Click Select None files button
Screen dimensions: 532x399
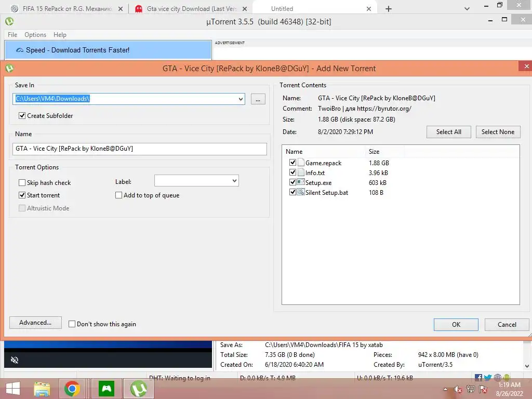[x=498, y=132]
